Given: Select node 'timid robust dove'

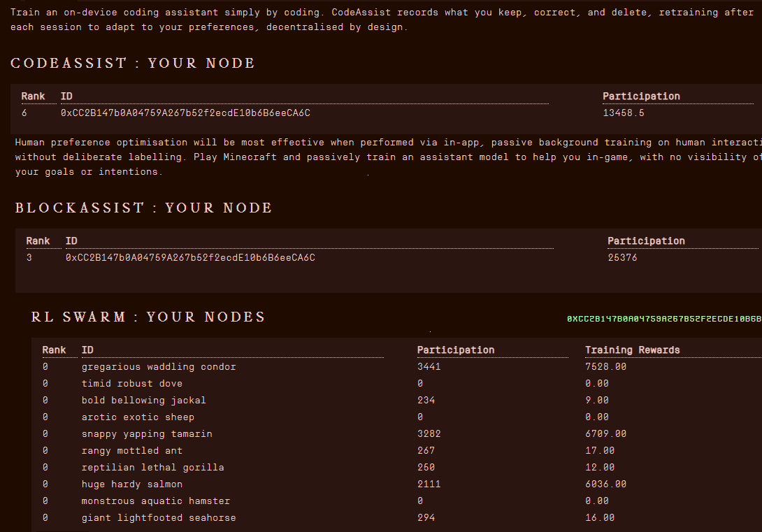Looking at the screenshot, I should click(131, 383).
